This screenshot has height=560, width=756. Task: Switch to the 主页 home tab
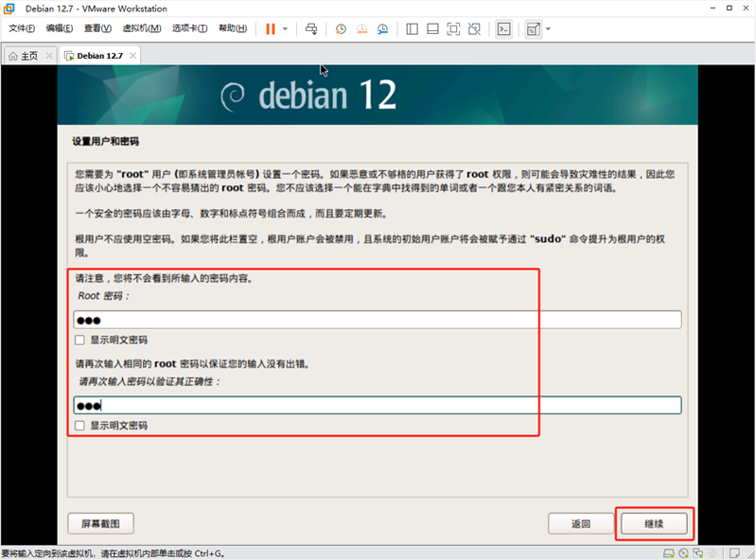point(29,56)
